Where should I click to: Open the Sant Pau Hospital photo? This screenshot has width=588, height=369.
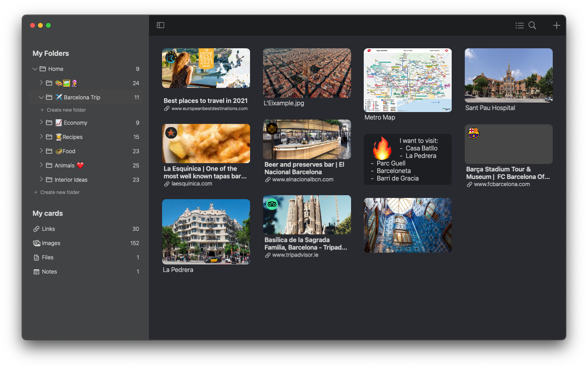tap(509, 75)
